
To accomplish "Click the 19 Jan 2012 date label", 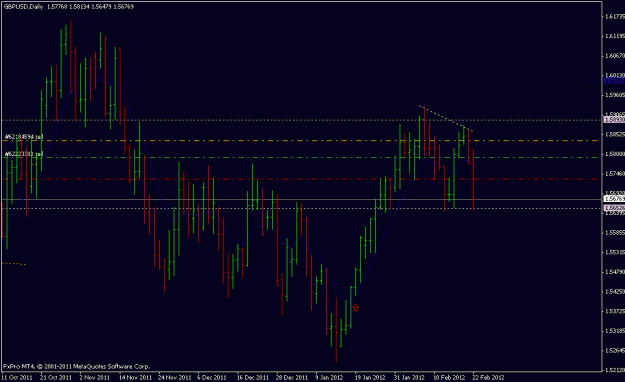I will click(x=370, y=377).
